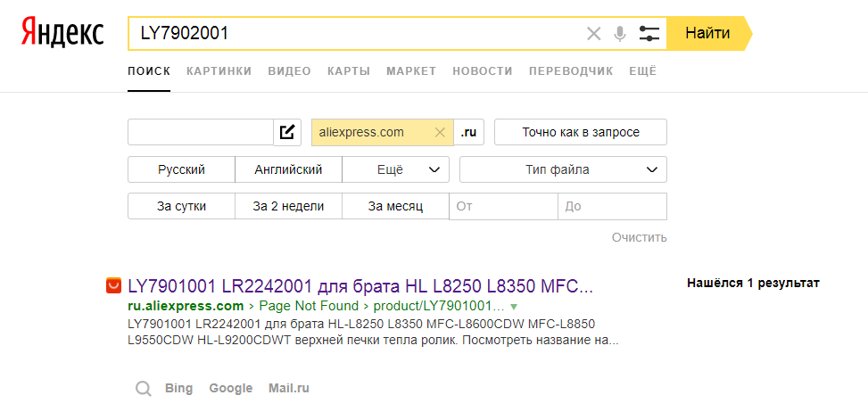This screenshot has width=868, height=420.
Task: Click the AliExpress favicon in result
Action: [113, 286]
